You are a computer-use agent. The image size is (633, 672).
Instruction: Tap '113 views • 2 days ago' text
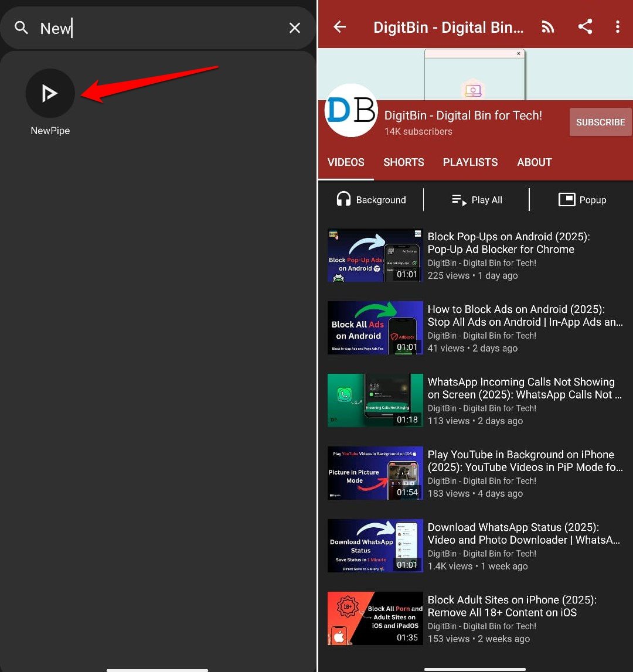(x=475, y=421)
